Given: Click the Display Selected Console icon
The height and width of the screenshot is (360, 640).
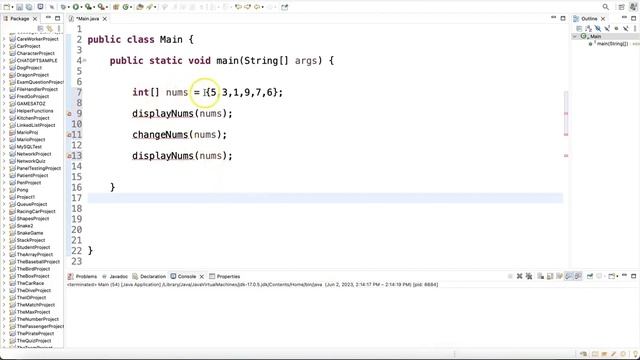Looking at the screenshot, I should coord(600,276).
